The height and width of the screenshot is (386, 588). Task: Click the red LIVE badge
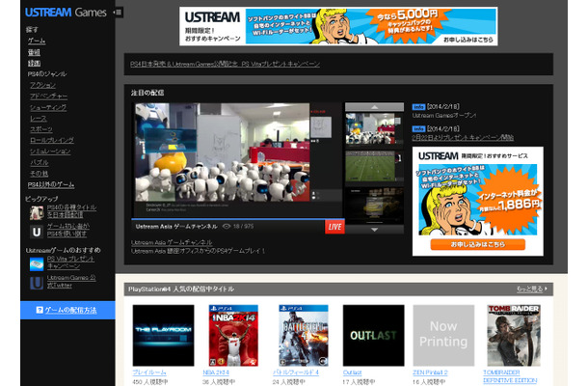(x=334, y=227)
